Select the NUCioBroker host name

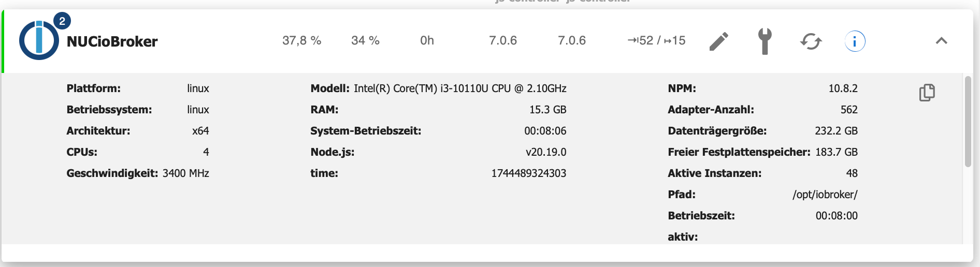112,41
